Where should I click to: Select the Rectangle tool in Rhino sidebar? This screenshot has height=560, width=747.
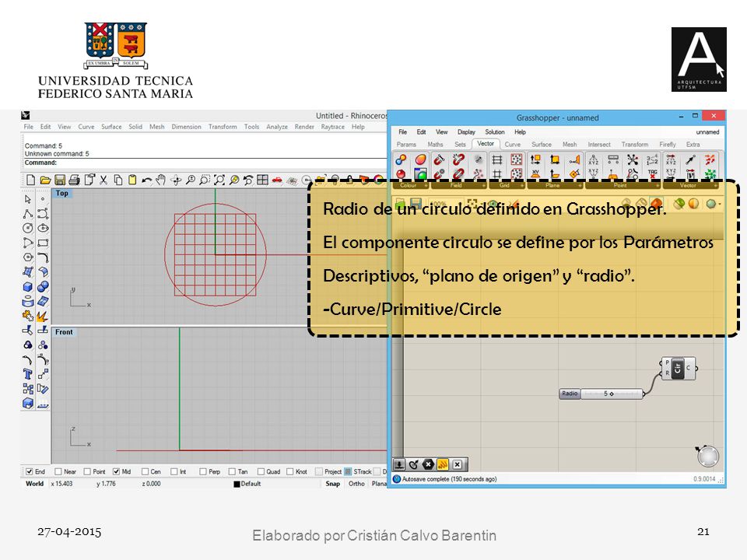43,243
